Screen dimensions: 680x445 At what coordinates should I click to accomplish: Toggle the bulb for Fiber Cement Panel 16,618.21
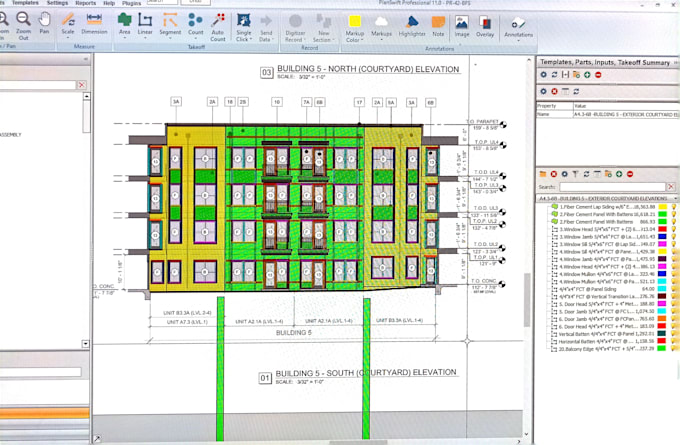[x=674, y=214]
